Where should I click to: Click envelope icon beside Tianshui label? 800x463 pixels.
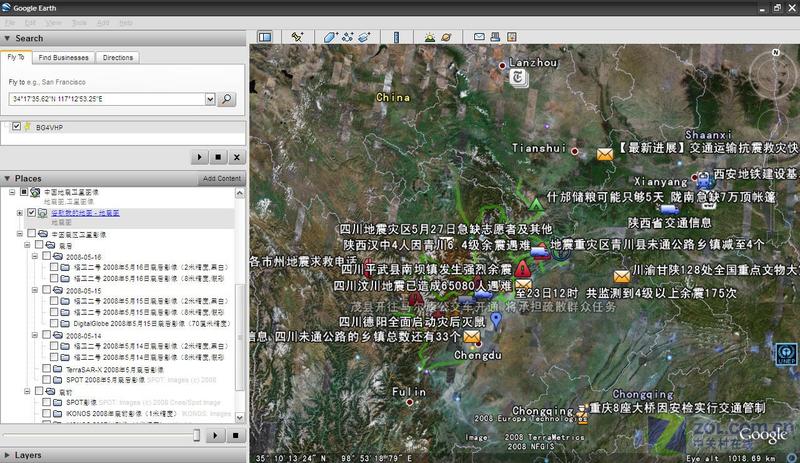pos(605,154)
